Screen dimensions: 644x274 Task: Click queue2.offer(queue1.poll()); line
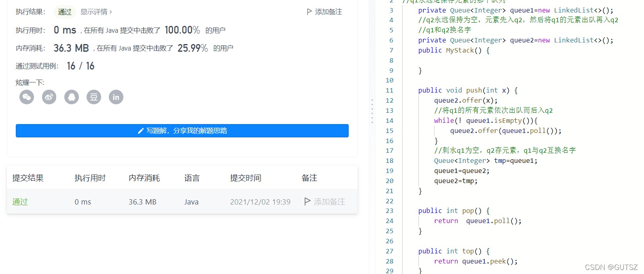pyautogui.click(x=506, y=131)
